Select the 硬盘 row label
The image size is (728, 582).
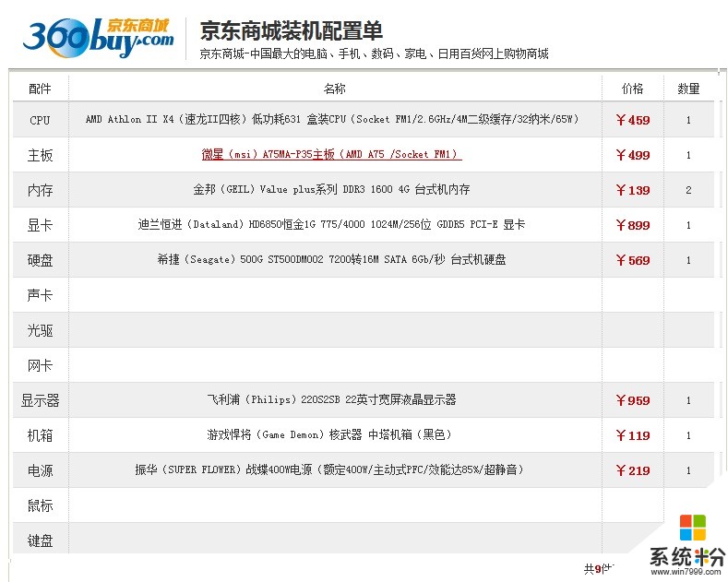pyautogui.click(x=40, y=260)
